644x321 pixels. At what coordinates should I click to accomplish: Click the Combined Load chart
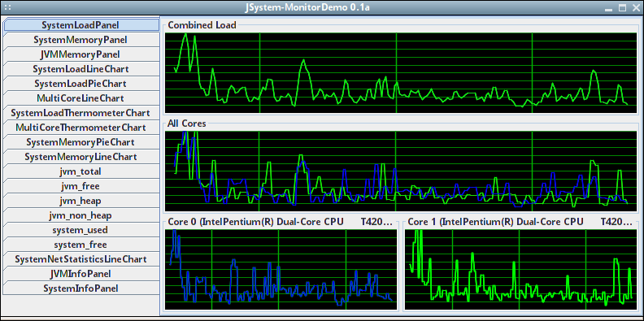coord(401,73)
